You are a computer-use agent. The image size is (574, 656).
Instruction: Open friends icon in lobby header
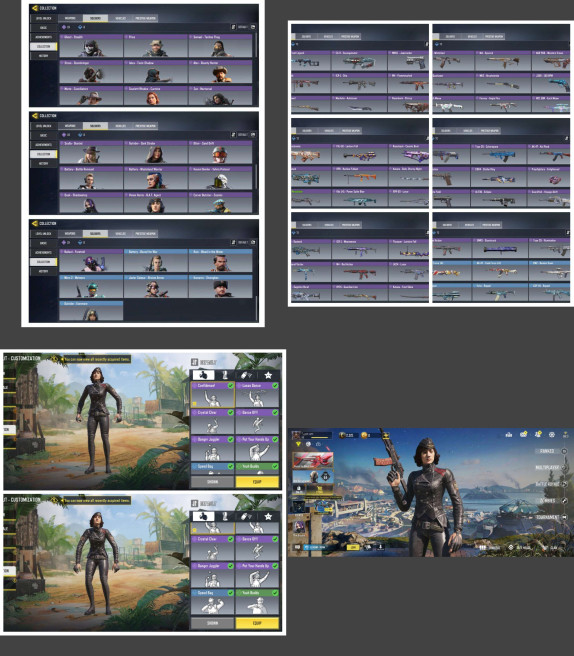[x=538, y=435]
